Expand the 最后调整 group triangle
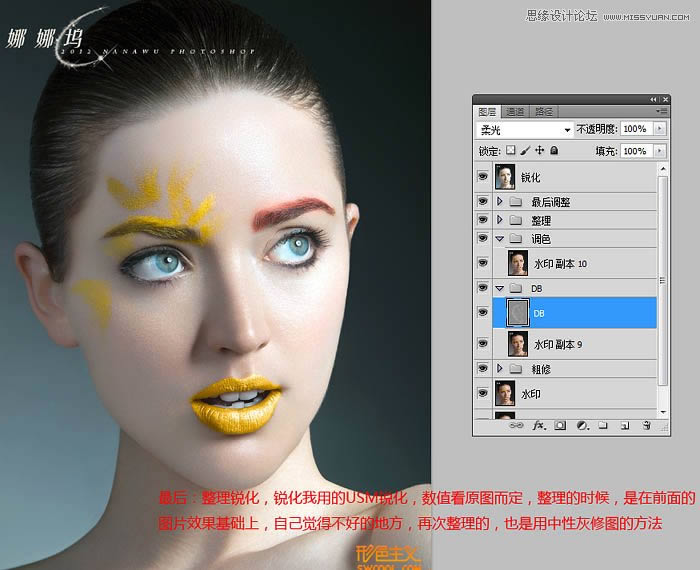The image size is (700, 570). (500, 202)
